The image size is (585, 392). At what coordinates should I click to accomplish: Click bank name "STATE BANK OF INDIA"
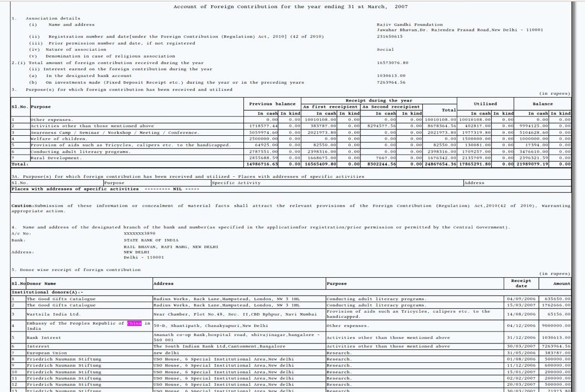pyautogui.click(x=151, y=240)
